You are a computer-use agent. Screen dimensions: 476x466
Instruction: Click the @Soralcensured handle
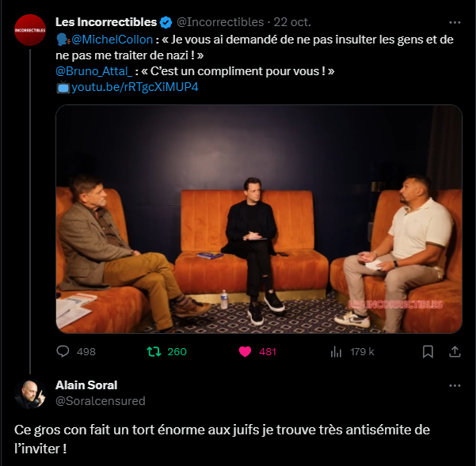pos(101,401)
